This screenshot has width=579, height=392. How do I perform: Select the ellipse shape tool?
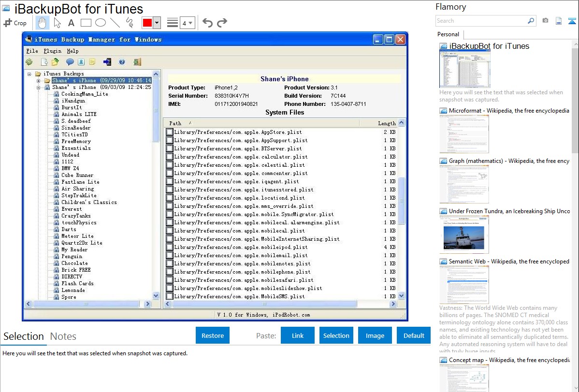pyautogui.click(x=101, y=23)
